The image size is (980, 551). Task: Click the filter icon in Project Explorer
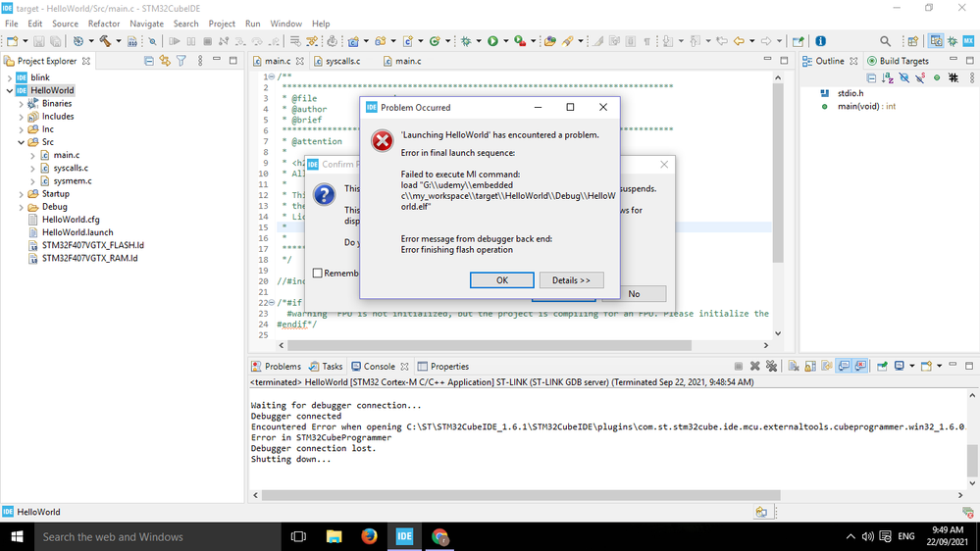coord(181,61)
